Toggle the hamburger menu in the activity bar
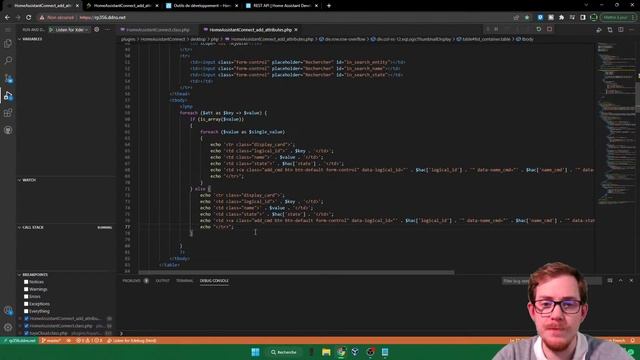 point(8,30)
